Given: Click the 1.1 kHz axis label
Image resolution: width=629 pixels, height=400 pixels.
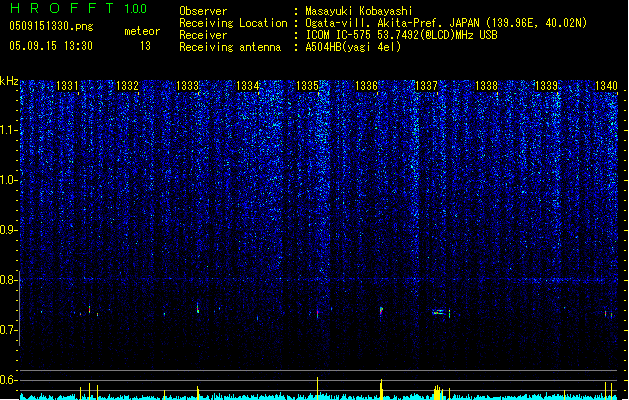Looking at the screenshot, I should [8, 130].
